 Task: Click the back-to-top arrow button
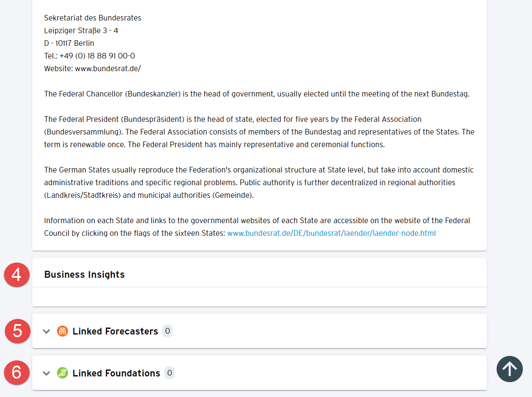510,369
